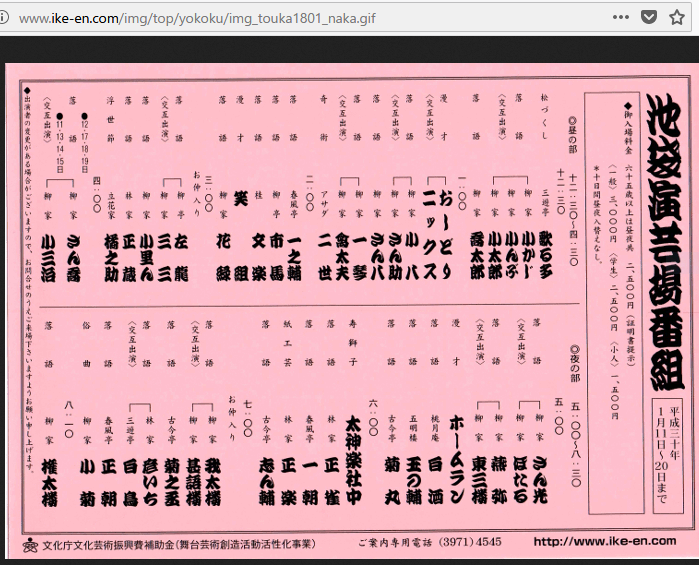
Task: Save page with the Pocket icon
Action: click(649, 17)
